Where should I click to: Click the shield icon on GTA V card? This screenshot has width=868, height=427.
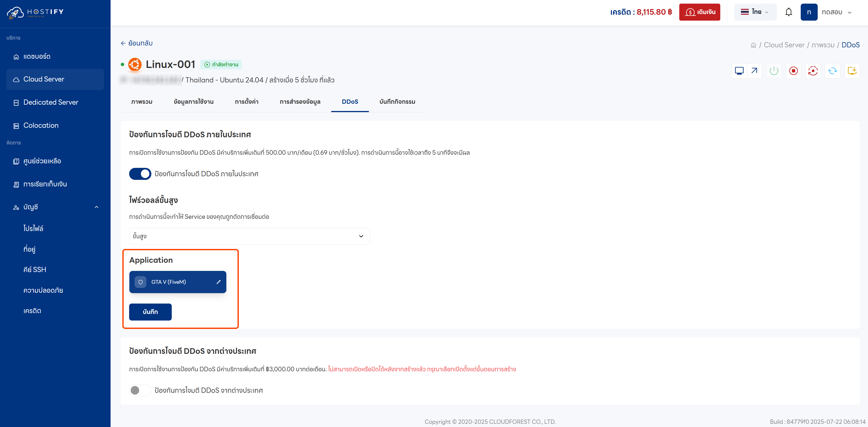(x=140, y=282)
